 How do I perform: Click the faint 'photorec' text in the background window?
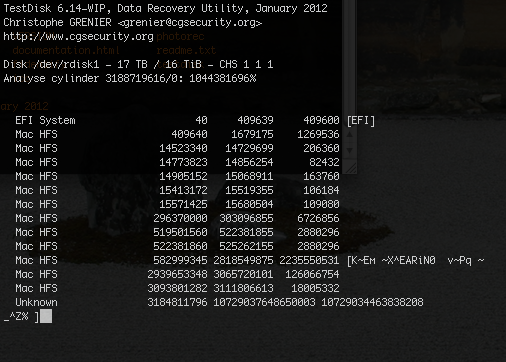180,36
